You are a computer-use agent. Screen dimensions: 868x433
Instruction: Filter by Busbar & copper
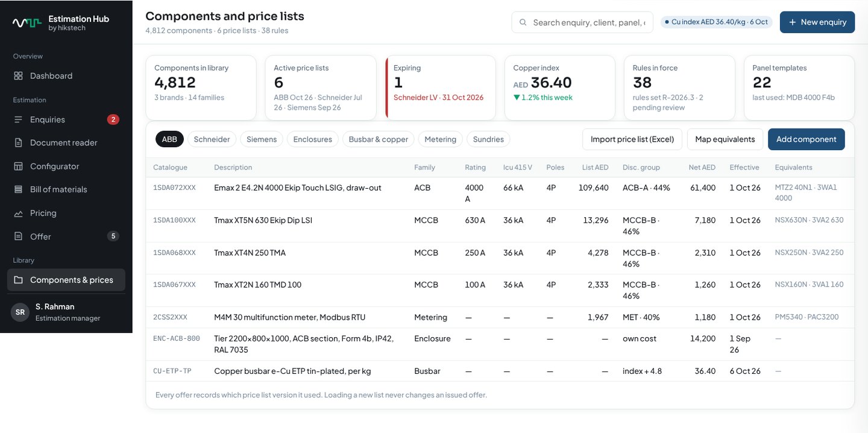379,139
